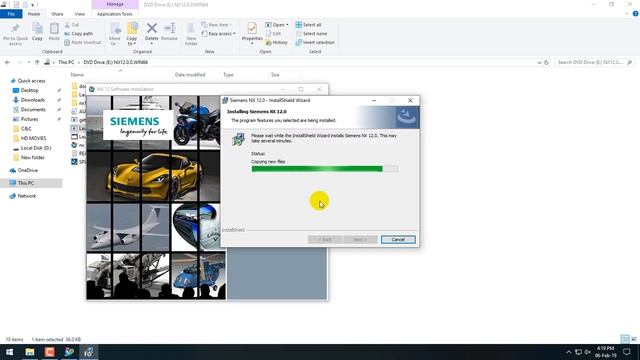Sort by the Date modified column
Screen dimensions: 640x360
190,75
